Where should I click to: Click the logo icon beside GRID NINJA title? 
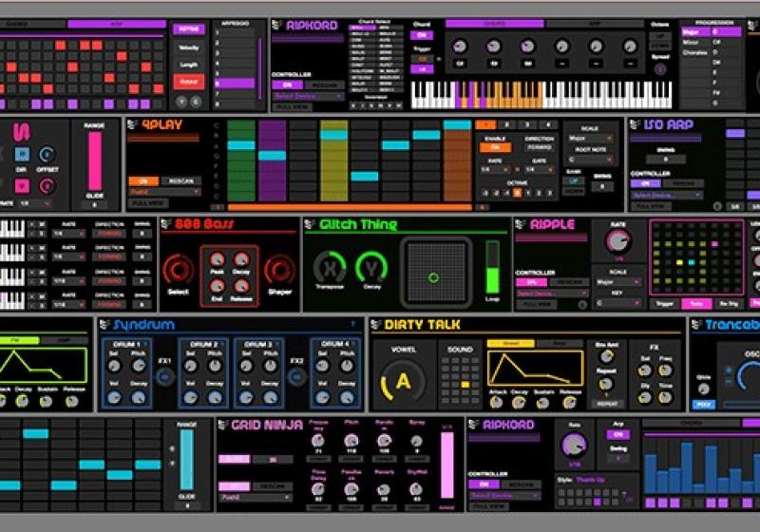pos(222,425)
